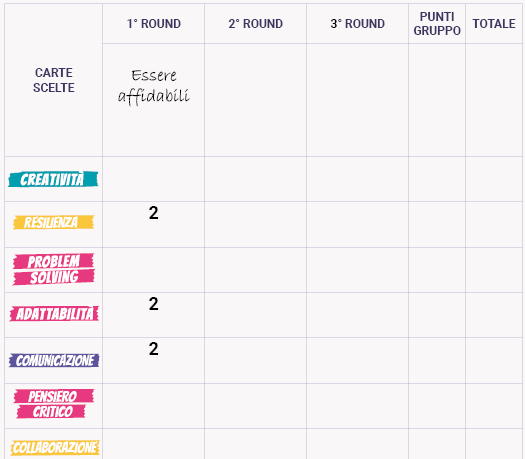Select the Problem Solving totale cell

pos(494,270)
